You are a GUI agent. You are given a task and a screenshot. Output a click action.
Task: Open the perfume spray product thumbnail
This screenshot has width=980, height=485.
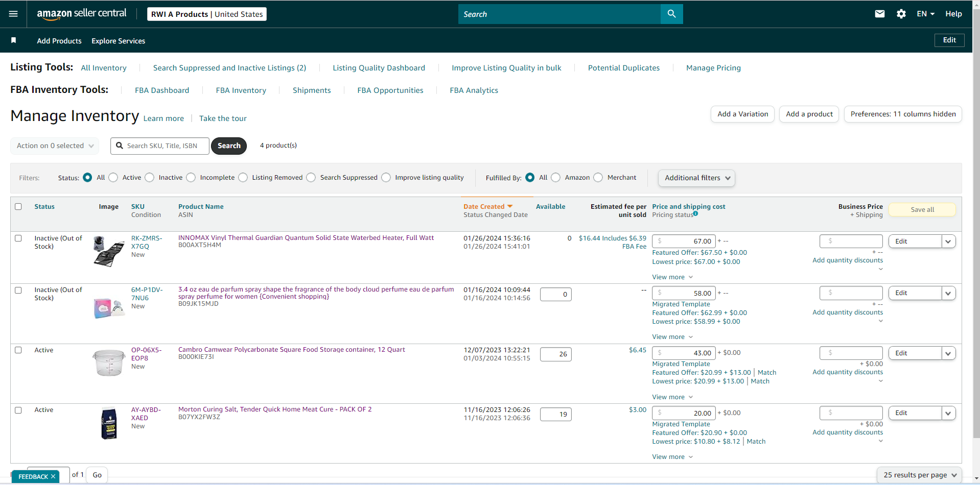click(109, 308)
